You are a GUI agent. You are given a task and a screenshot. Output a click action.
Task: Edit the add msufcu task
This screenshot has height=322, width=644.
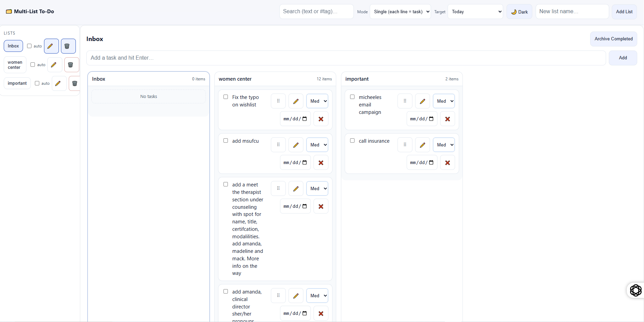coord(296,145)
